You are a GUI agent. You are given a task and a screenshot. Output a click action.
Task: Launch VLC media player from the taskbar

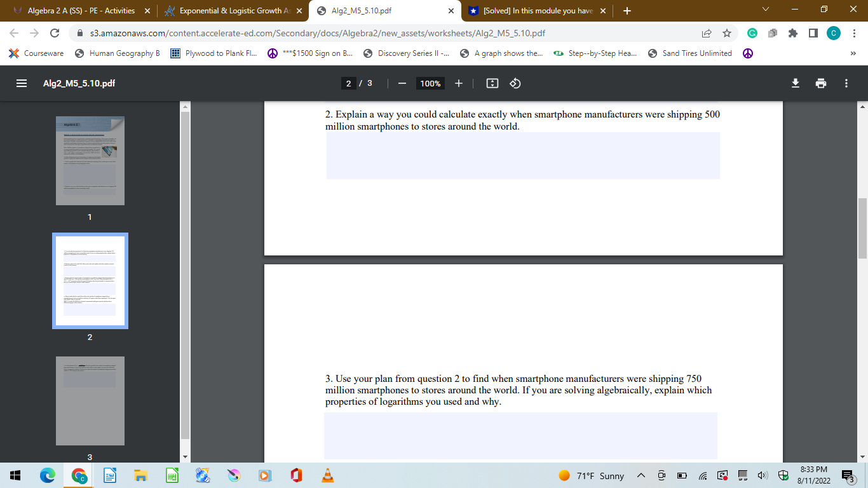(327, 475)
